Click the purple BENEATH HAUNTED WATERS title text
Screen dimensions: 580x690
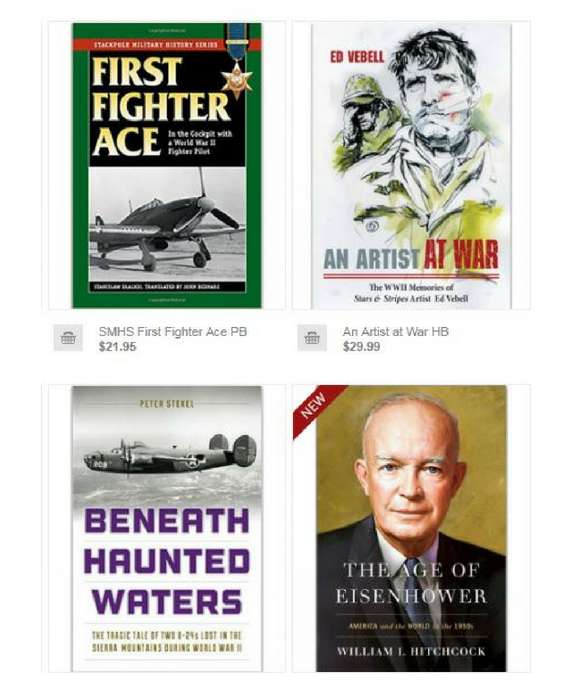(x=167, y=562)
